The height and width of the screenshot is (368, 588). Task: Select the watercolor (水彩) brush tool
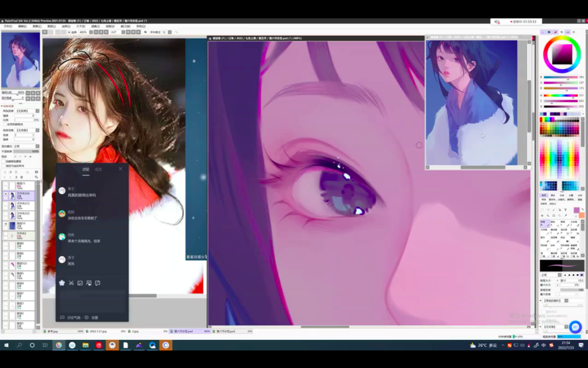point(574,223)
